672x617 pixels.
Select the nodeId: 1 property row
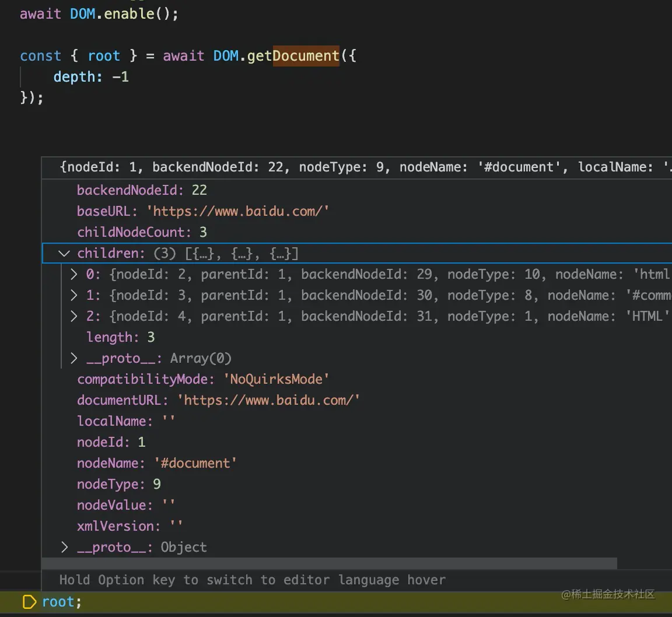[x=356, y=442]
